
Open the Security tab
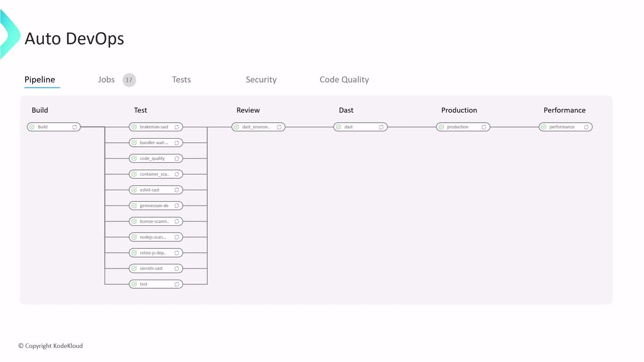[261, 79]
